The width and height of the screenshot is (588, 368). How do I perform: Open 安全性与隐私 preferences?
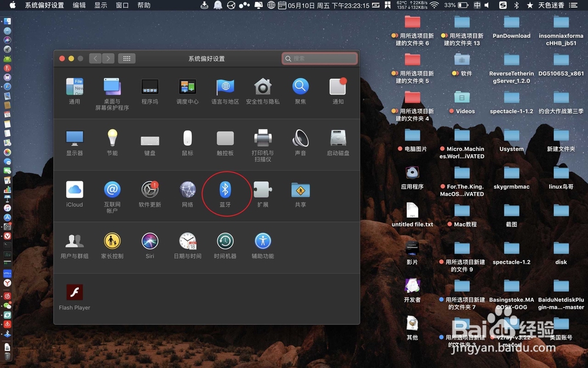click(263, 87)
